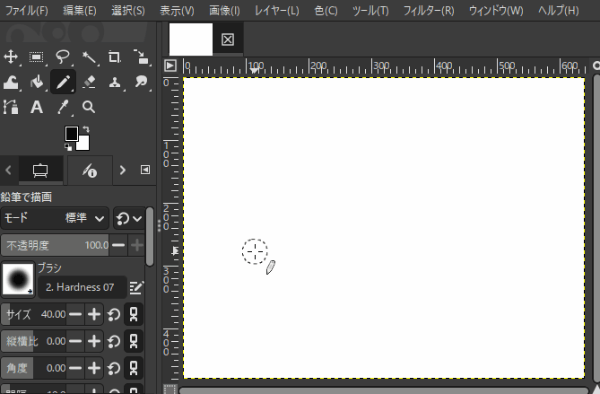Show previous dock tabs with left chevron
The image size is (600, 394).
click(x=8, y=170)
